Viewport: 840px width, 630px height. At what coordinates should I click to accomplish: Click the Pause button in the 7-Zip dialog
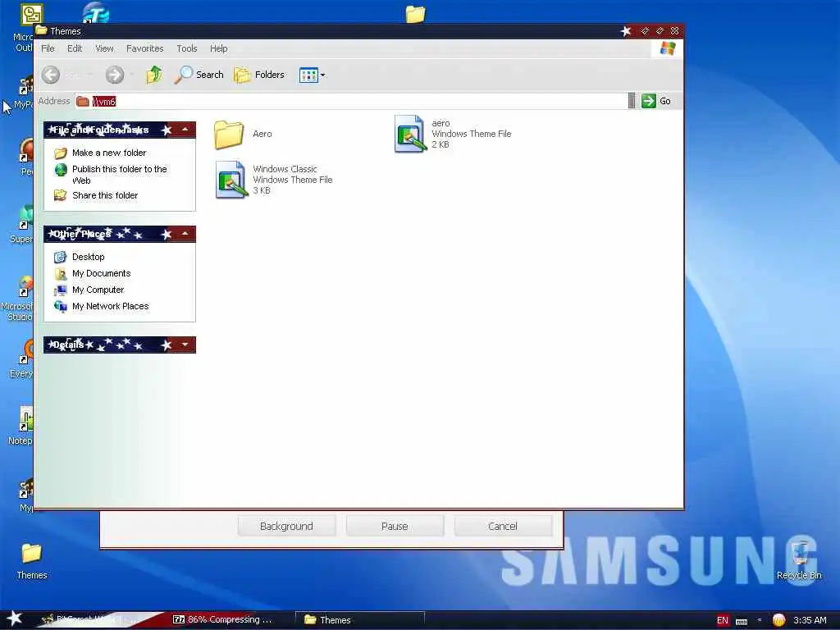[x=395, y=526]
